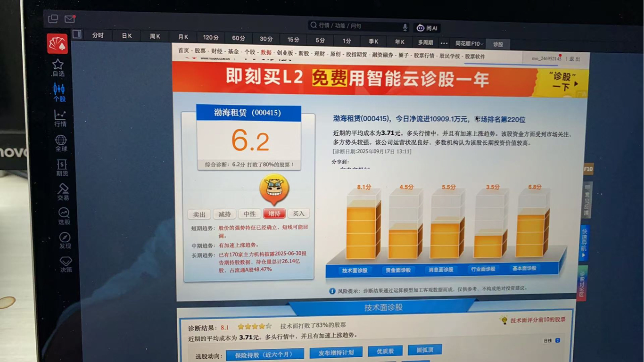Click the 数据 nav link
644x362 pixels.
pyautogui.click(x=266, y=53)
